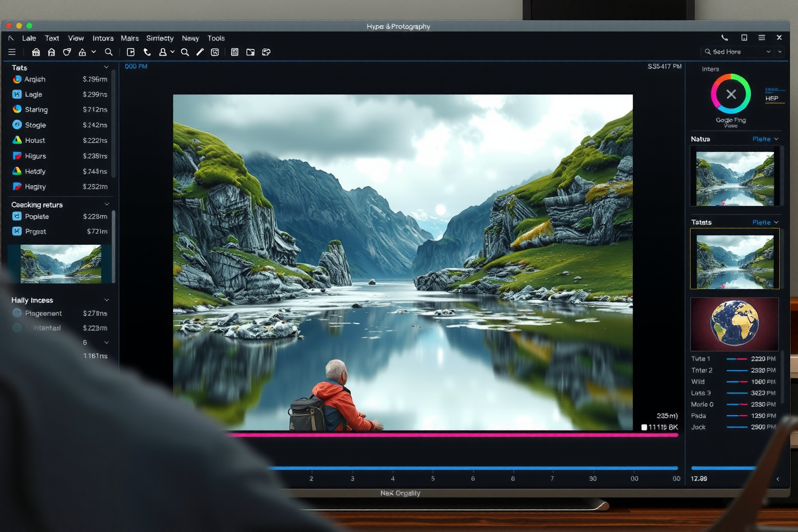Select the Stogle entry in Tats list
This screenshot has width=798, height=532.
[x=35, y=125]
